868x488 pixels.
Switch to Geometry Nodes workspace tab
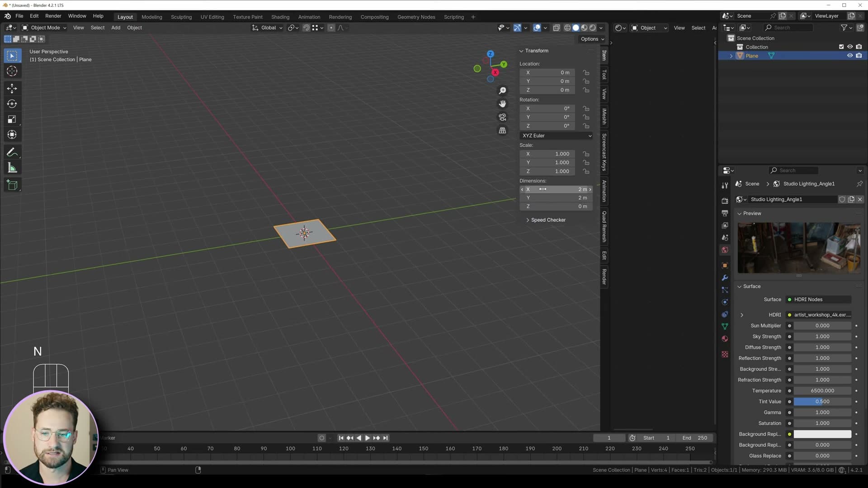pos(416,17)
